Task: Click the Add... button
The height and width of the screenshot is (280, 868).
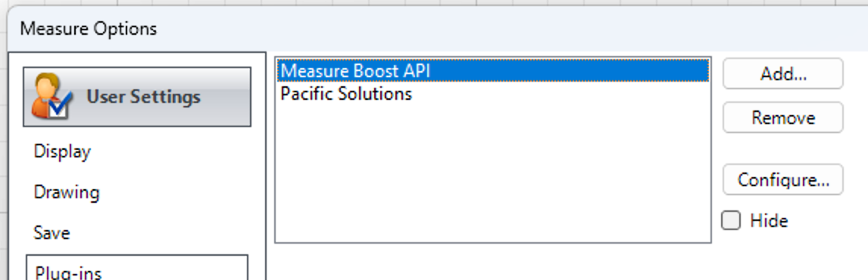Action: (782, 73)
